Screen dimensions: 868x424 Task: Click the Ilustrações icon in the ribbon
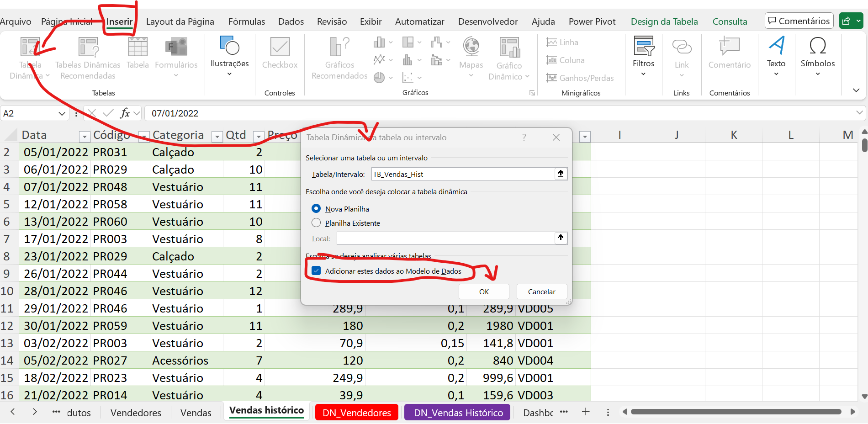(x=229, y=47)
